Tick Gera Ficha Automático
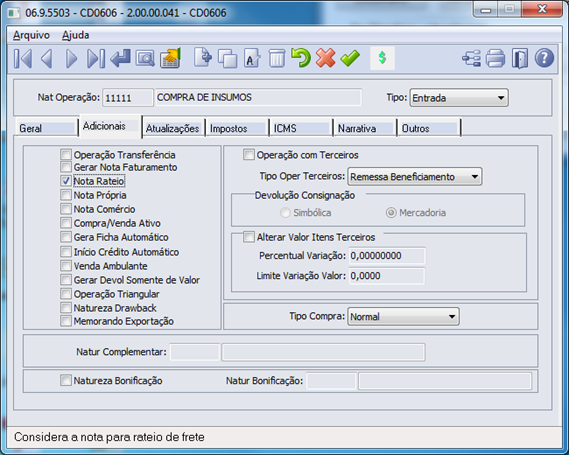This screenshot has width=569, height=455. [66, 237]
